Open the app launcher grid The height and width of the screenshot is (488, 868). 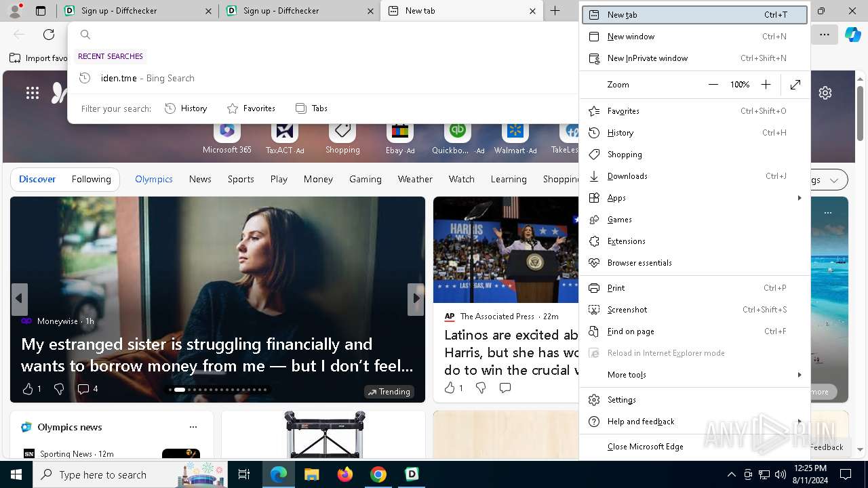pyautogui.click(x=33, y=93)
